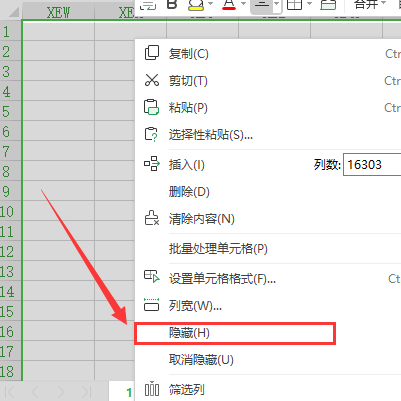This screenshot has width=401, height=401.
Task: Go to previous sheet with navigation arrow
Action: click(35, 392)
